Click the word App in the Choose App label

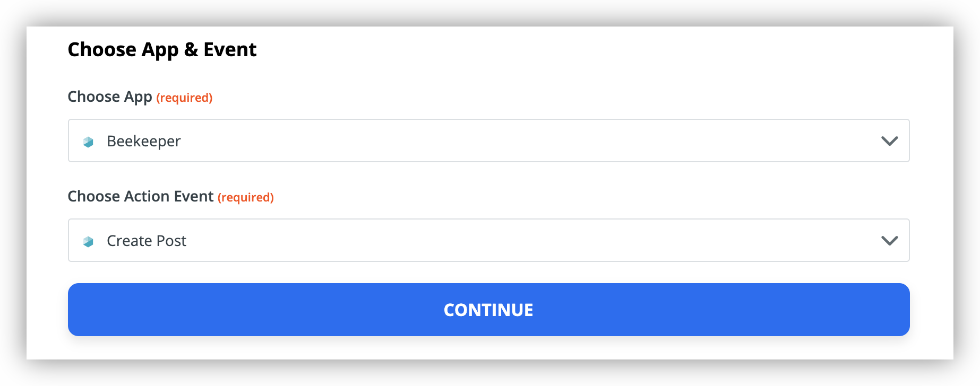[138, 98]
